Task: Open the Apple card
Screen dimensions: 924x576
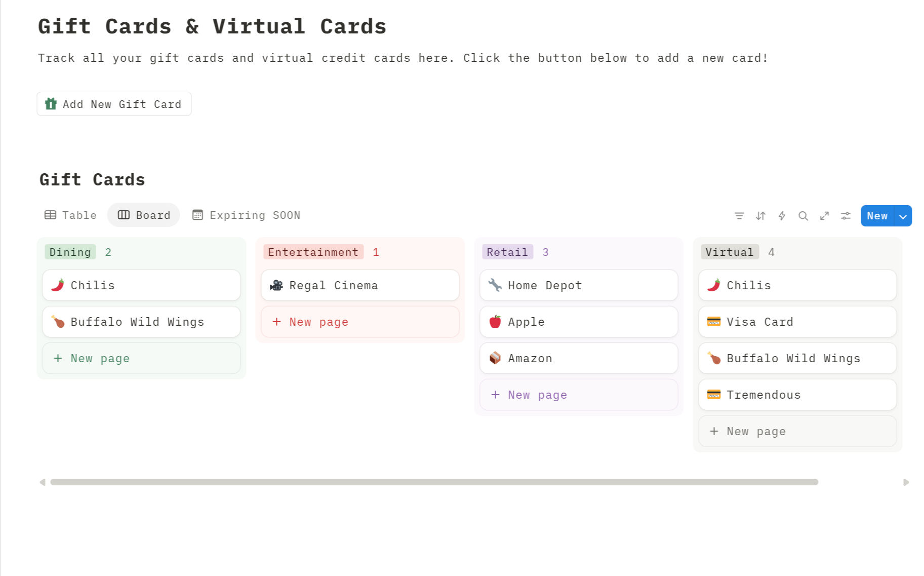Action: point(579,322)
